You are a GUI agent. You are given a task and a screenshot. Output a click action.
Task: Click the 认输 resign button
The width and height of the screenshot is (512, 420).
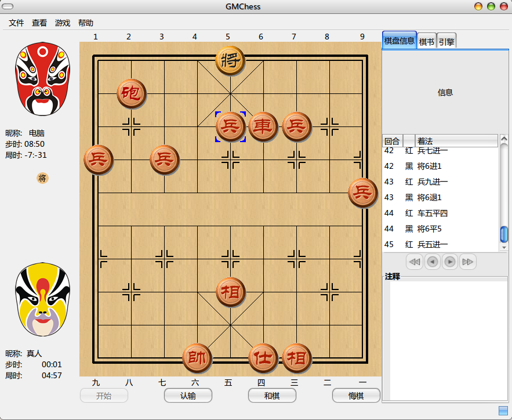(x=188, y=396)
